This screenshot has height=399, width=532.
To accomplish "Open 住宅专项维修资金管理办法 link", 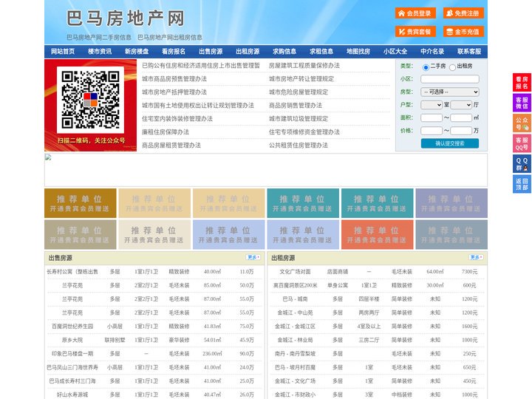I will (304, 132).
